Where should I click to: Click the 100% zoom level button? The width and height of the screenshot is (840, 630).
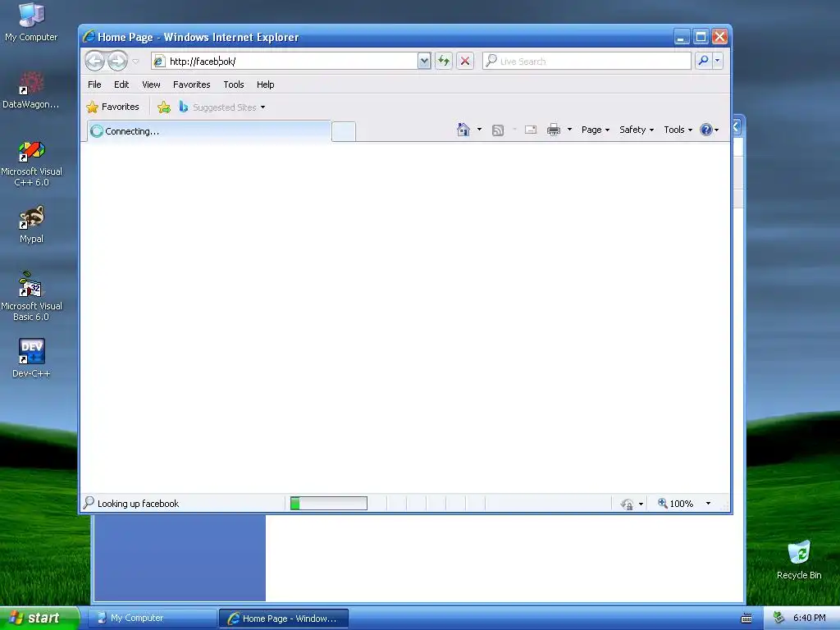tap(676, 504)
